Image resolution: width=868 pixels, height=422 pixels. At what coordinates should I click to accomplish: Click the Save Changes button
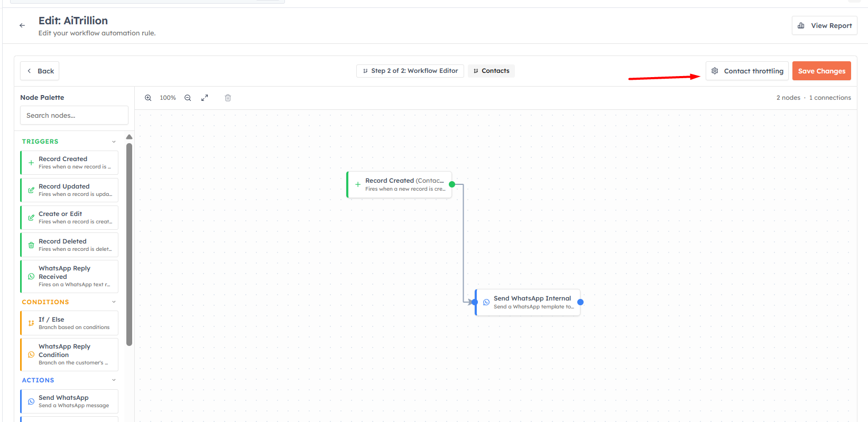point(821,71)
